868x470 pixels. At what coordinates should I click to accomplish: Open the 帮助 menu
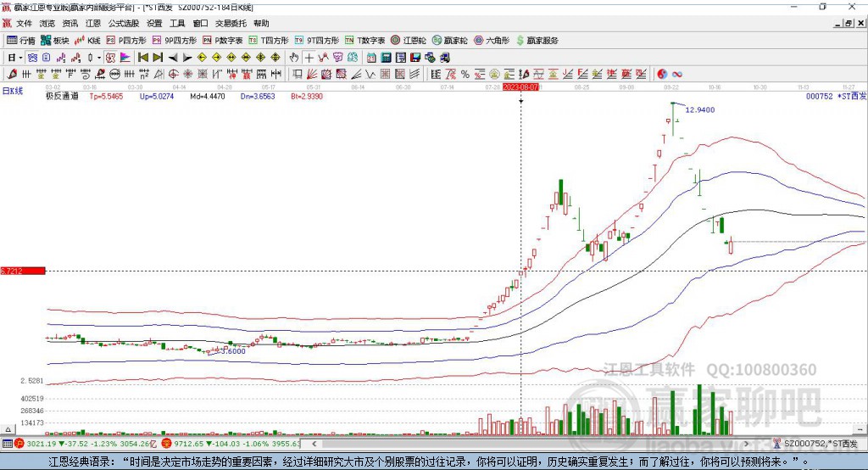pos(261,23)
